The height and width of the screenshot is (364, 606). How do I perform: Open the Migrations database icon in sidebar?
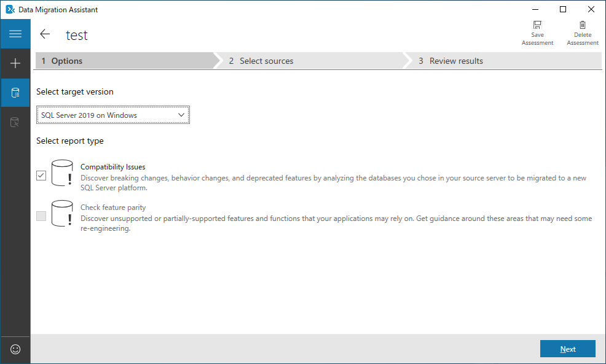click(x=15, y=122)
